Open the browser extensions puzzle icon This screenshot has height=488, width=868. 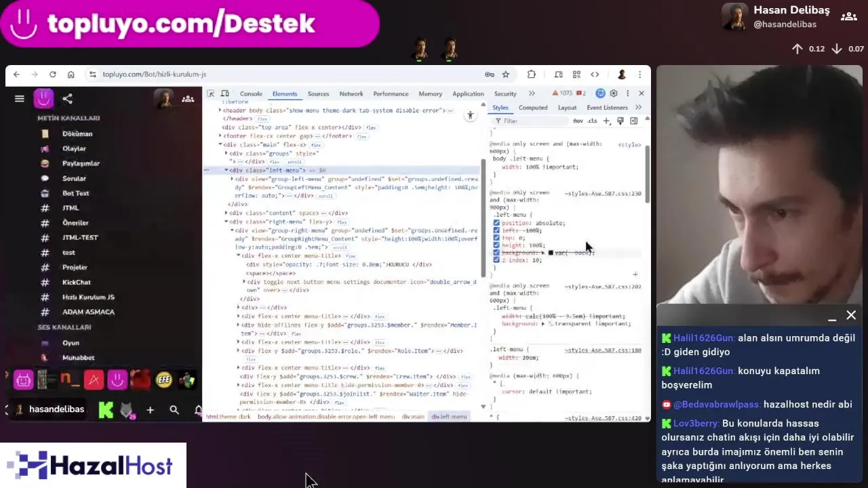click(x=532, y=75)
